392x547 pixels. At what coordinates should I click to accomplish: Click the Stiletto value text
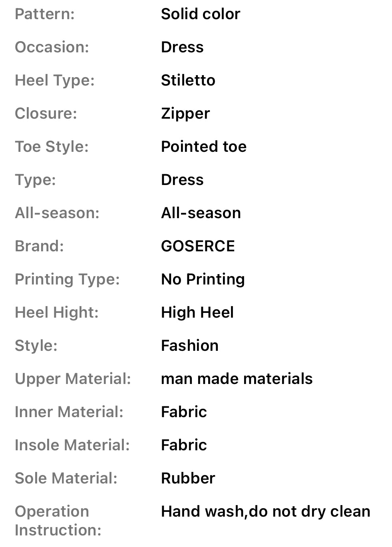click(188, 80)
